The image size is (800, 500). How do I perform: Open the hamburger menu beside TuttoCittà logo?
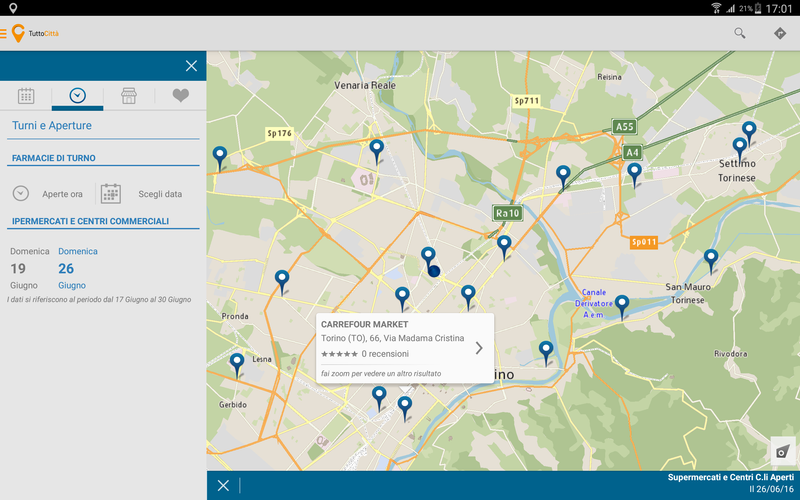coord(3,34)
